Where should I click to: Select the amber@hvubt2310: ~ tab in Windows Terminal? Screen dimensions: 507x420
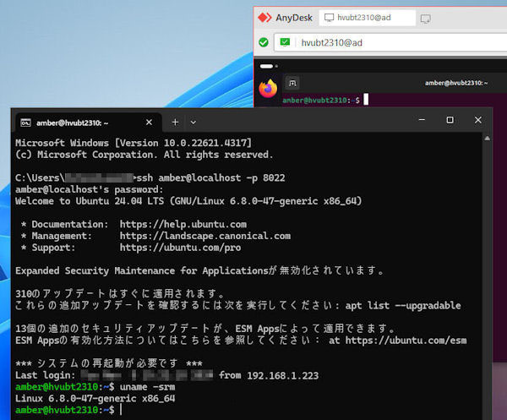click(87, 123)
